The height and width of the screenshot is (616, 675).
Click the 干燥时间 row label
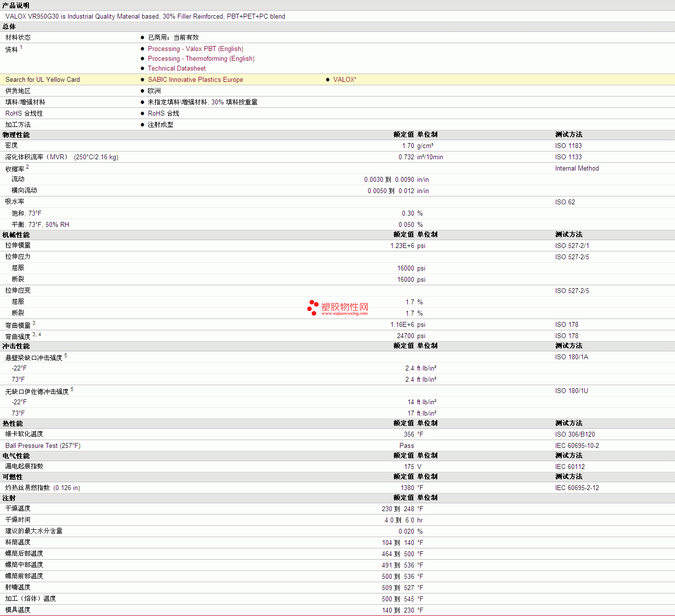[18, 520]
